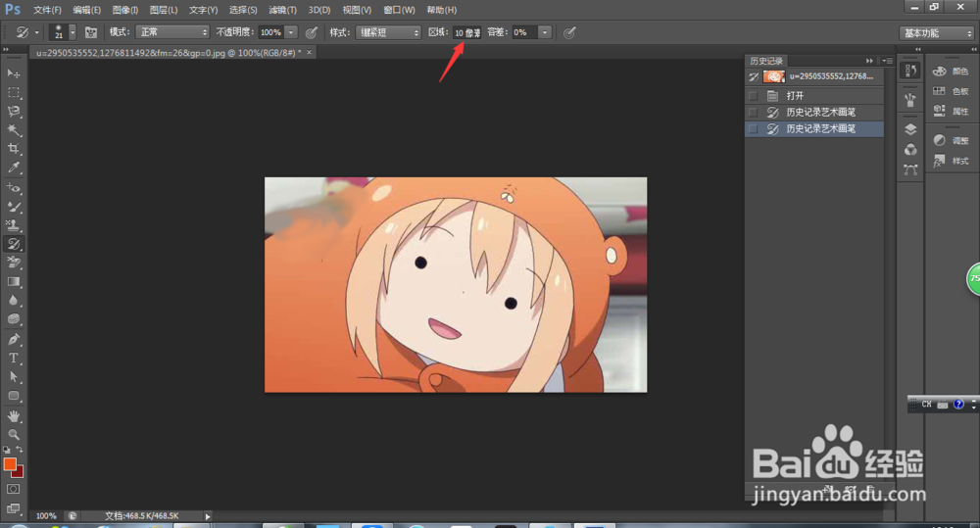Swap foreground and background colors
The width and height of the screenshot is (980, 528).
(20, 450)
